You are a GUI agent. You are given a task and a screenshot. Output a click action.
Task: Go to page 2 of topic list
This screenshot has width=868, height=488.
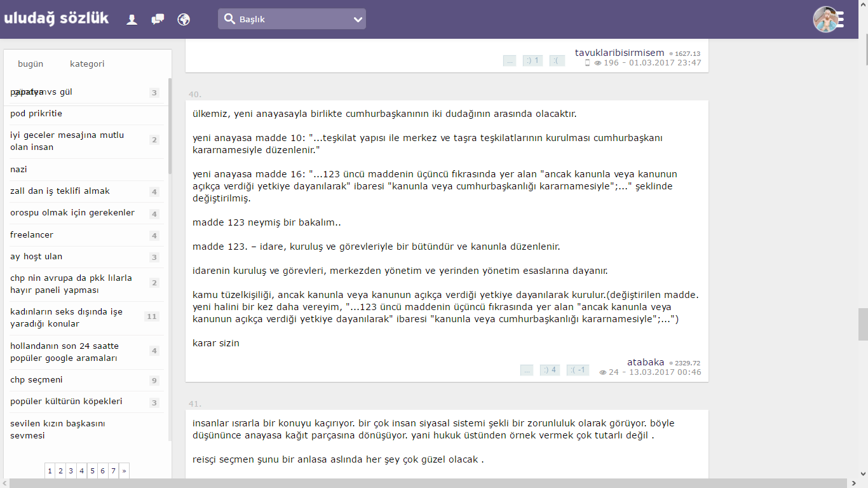point(60,471)
